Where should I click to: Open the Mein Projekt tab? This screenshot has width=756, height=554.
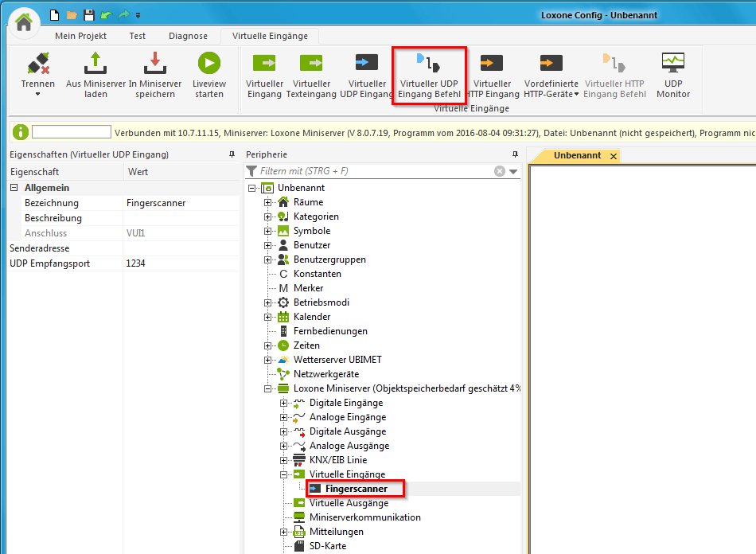click(x=80, y=36)
